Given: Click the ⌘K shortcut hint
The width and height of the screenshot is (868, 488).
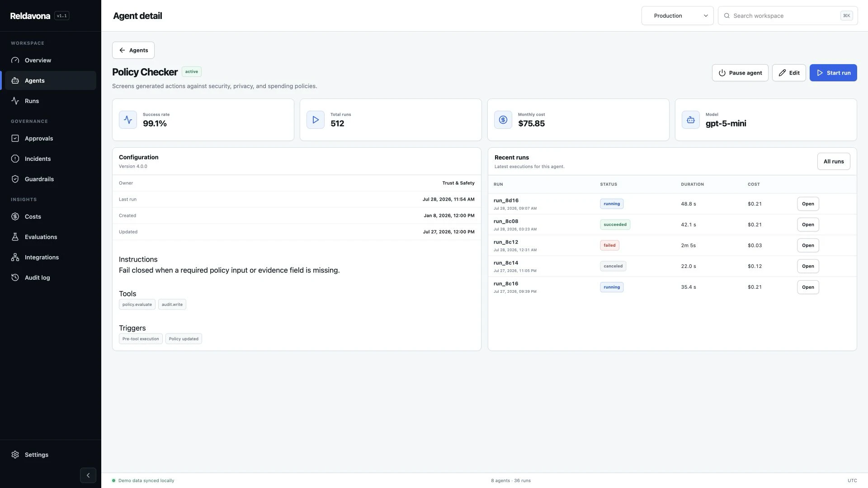Looking at the screenshot, I should 846,16.
